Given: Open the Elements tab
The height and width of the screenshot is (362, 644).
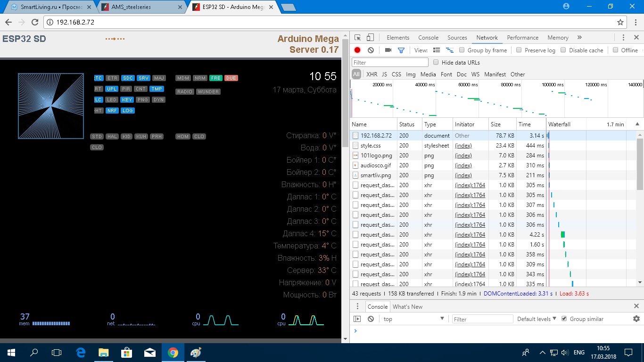Looking at the screenshot, I should point(398,38).
